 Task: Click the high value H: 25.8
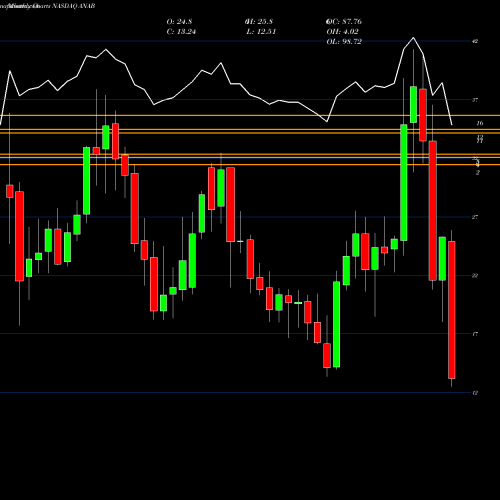click(x=259, y=22)
